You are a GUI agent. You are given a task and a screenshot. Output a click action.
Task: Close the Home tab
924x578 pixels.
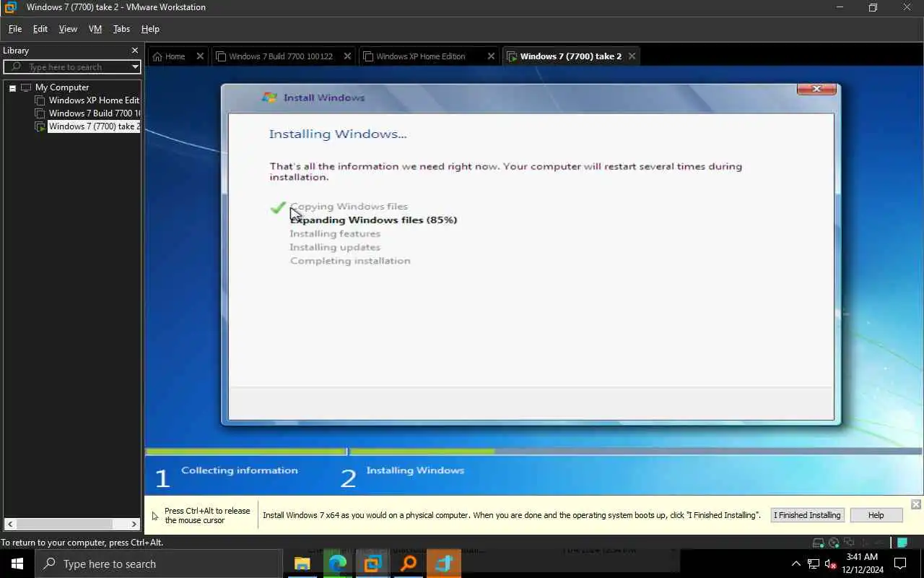click(x=201, y=56)
